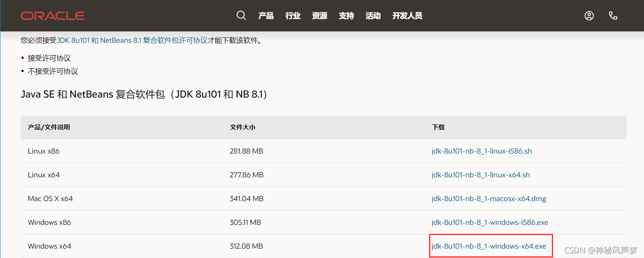Open the search magnifier icon
644x258 pixels.
pyautogui.click(x=241, y=16)
